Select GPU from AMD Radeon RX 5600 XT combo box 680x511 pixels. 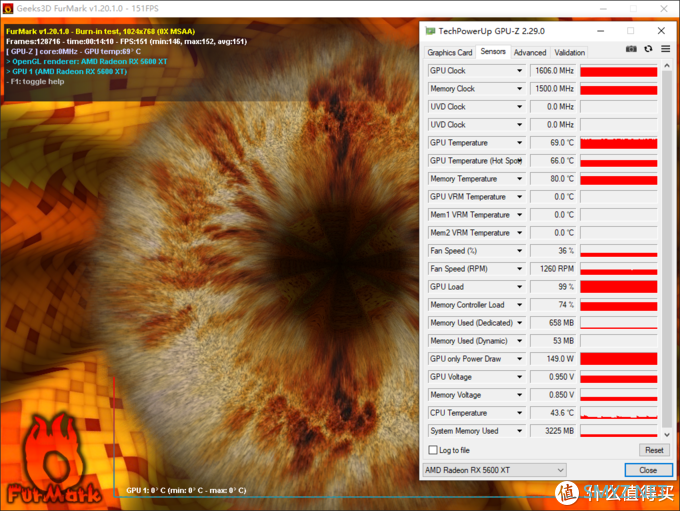click(x=494, y=470)
